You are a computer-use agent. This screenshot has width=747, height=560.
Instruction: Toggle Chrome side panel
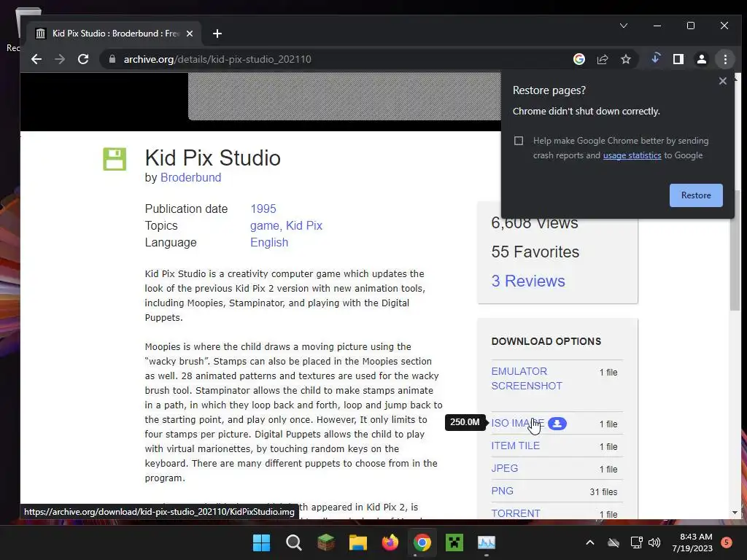tap(678, 59)
